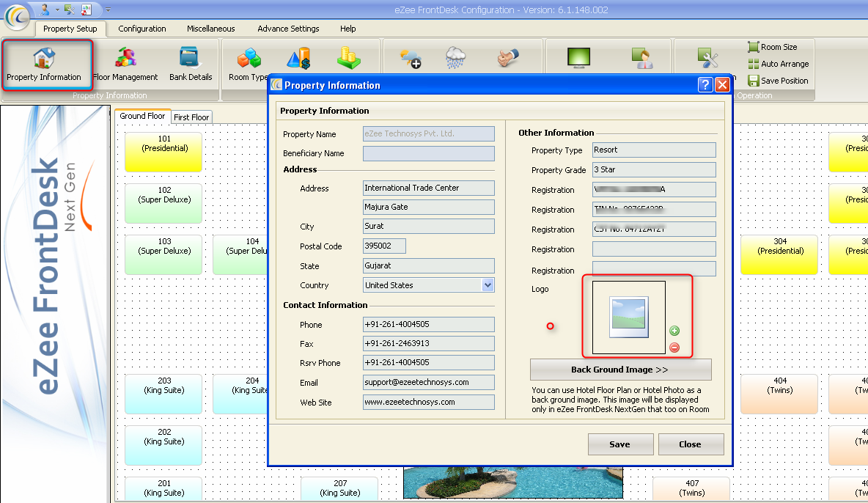
Task: Select room 407 (Twins)
Action: [x=691, y=490]
